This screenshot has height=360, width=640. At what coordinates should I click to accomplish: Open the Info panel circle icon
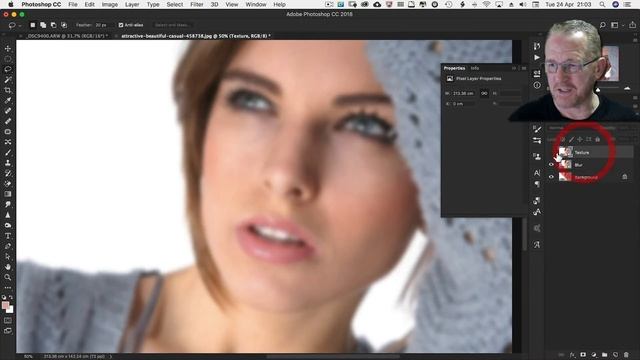(537, 85)
